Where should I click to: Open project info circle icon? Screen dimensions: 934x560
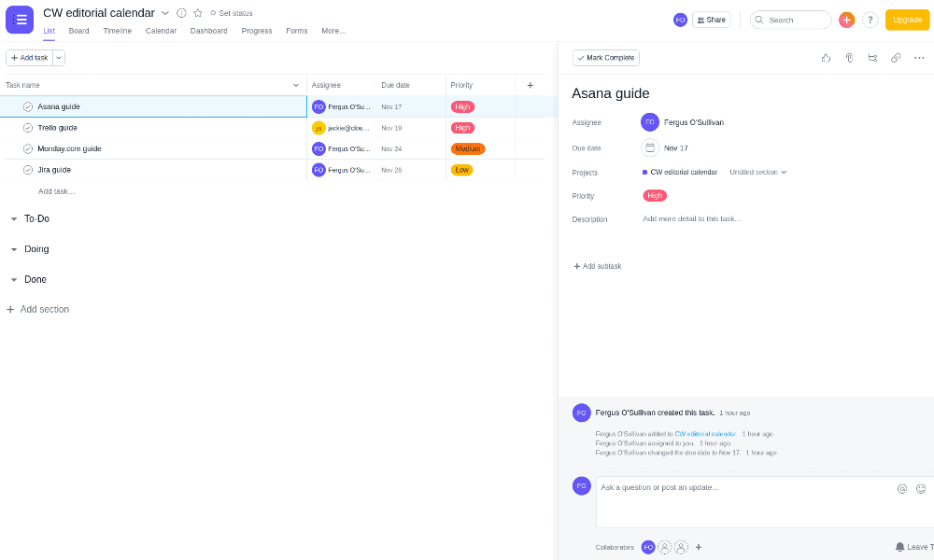click(182, 13)
